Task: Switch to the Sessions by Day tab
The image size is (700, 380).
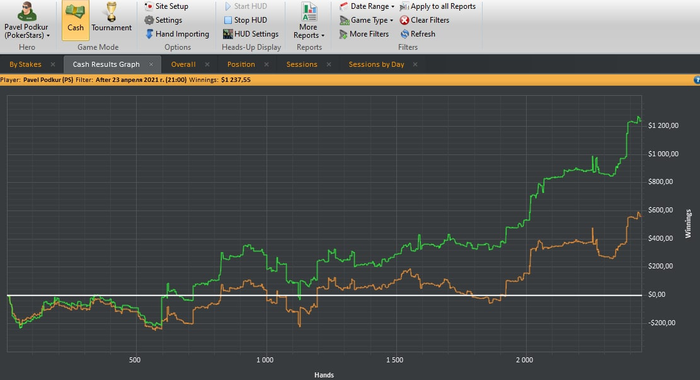Action: pyautogui.click(x=376, y=64)
